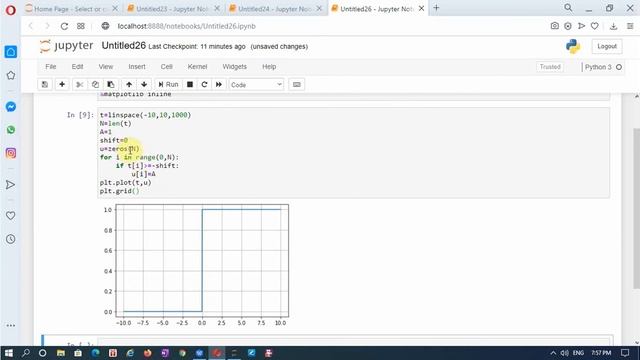Restart kernel and run all cells

pos(219,84)
